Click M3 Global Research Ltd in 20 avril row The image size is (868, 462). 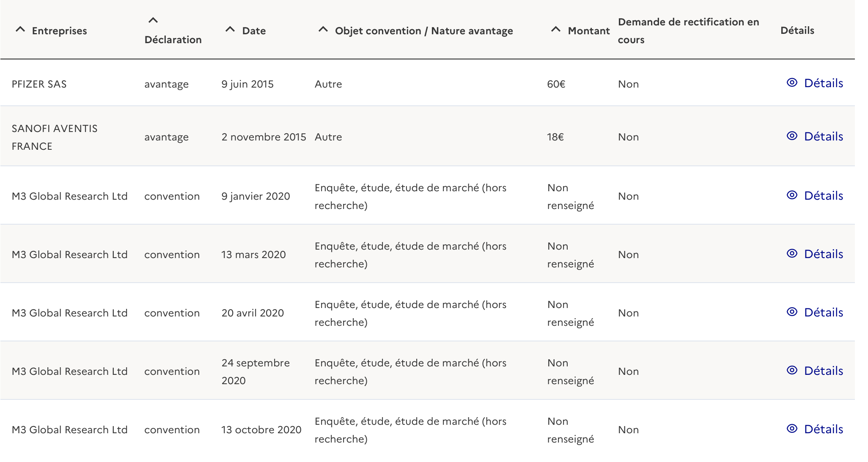coord(69,313)
